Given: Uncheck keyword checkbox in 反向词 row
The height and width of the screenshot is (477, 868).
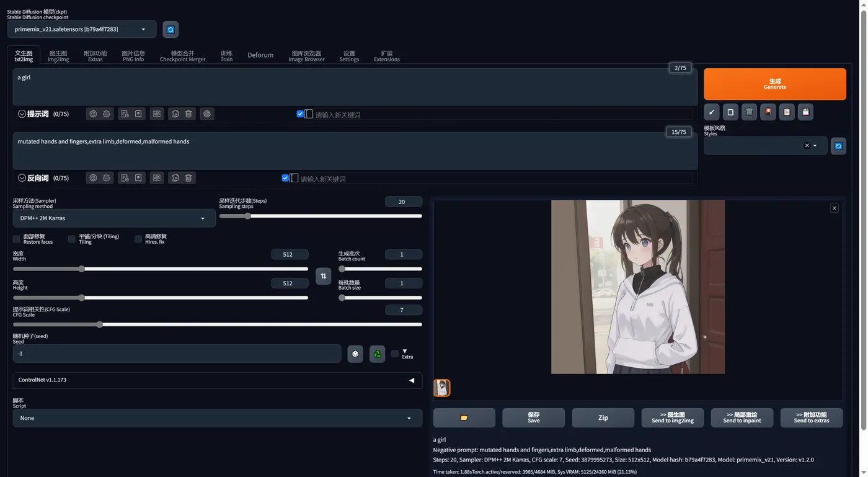Looking at the screenshot, I should pyautogui.click(x=285, y=178).
